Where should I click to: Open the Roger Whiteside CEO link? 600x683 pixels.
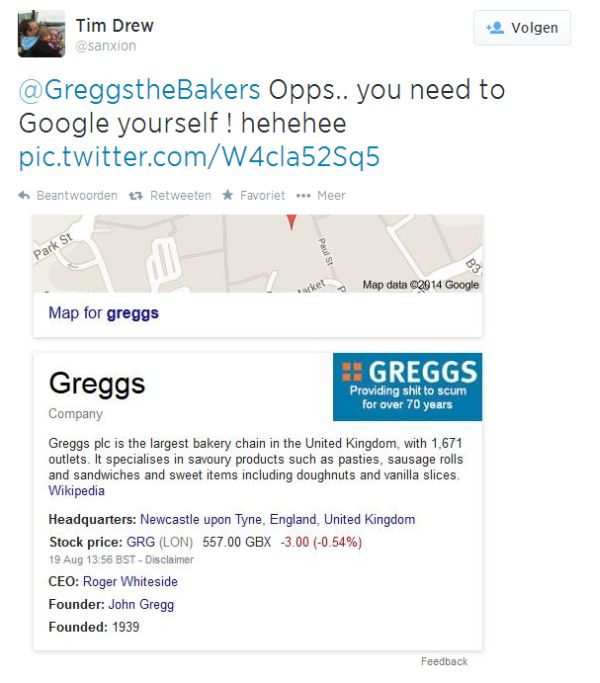pyautogui.click(x=130, y=582)
